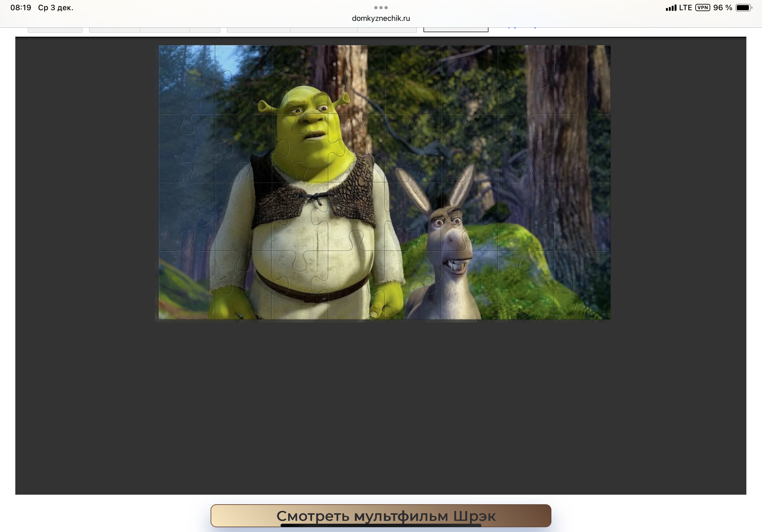This screenshot has height=532, width=762.
Task: Click the date "Ср 3 дек."
Action: point(56,8)
